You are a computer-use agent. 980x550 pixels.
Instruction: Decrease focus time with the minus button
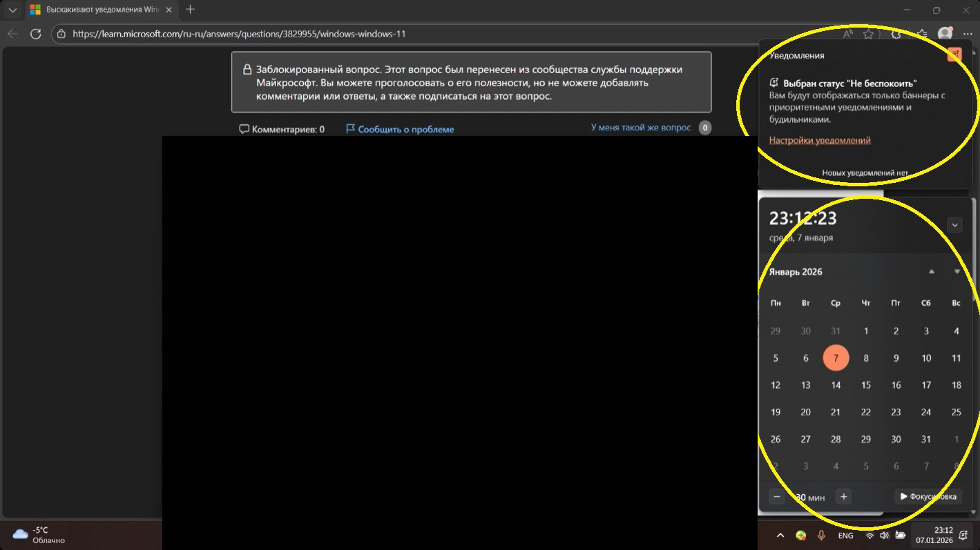[x=777, y=497]
